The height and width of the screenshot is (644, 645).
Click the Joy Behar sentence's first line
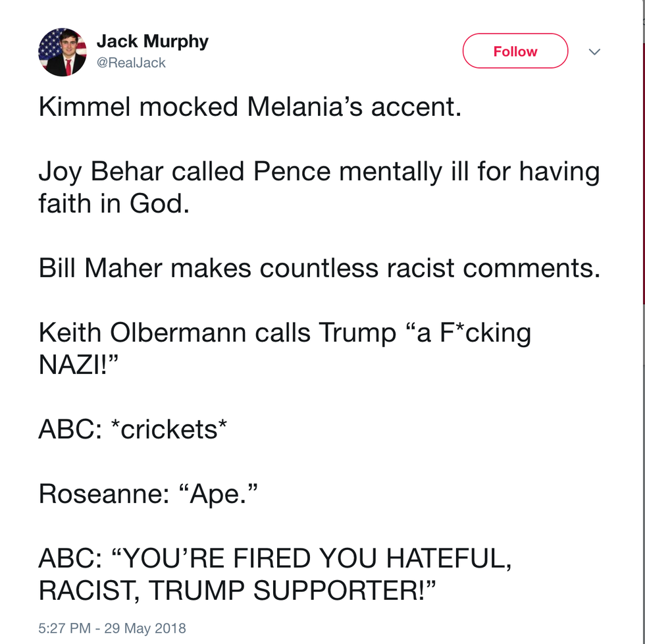[x=319, y=172]
